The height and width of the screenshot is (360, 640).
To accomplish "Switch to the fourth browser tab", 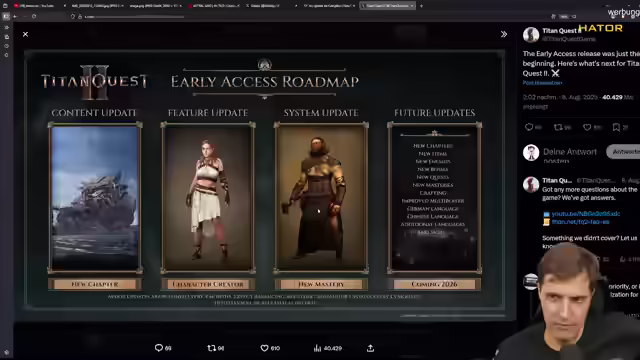I will click(x=214, y=6).
